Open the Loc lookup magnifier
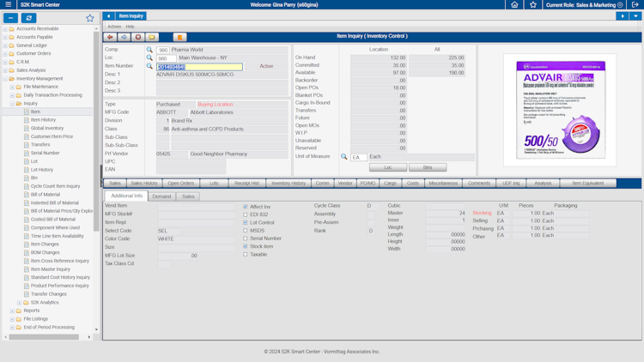This screenshot has width=644, height=362. click(x=149, y=57)
